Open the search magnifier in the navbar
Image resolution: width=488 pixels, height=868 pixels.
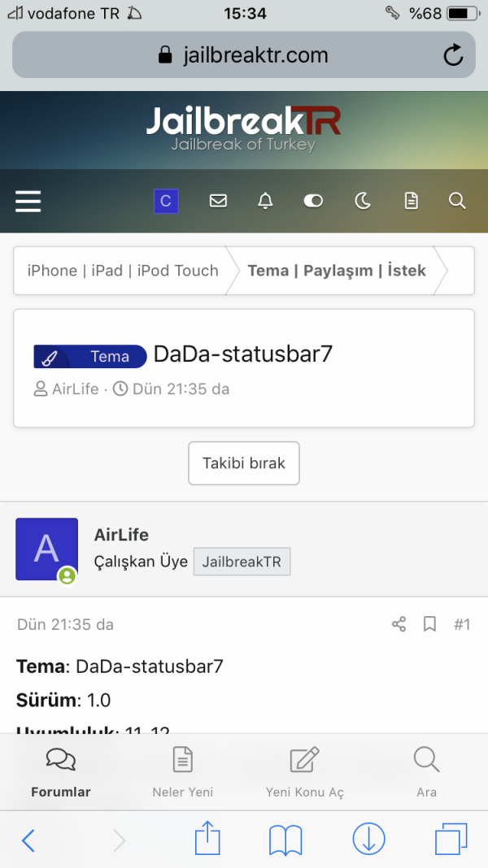(x=457, y=201)
